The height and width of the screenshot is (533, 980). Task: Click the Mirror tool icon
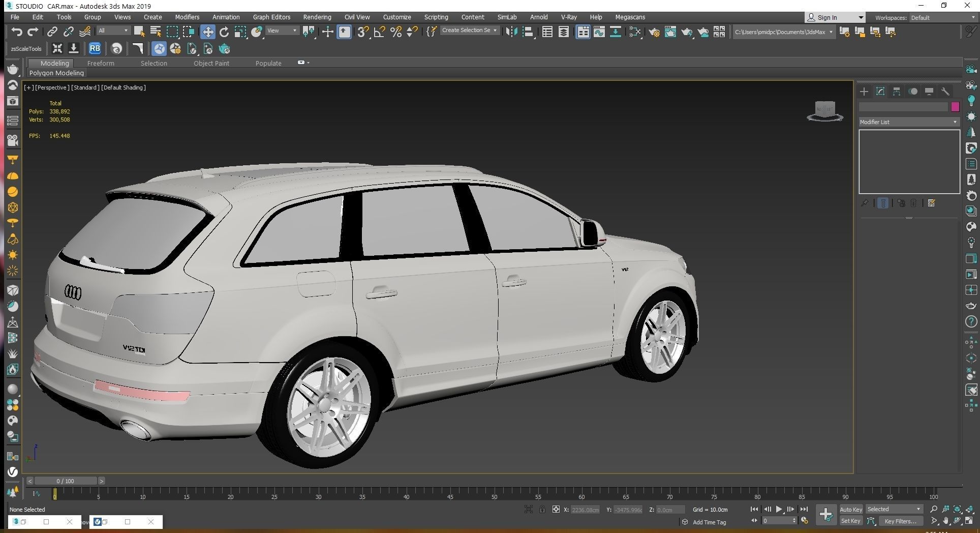511,32
